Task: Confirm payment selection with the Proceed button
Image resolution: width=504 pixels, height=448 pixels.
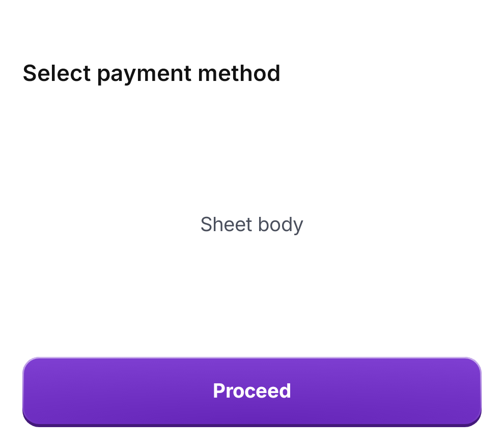Action: tap(251, 392)
